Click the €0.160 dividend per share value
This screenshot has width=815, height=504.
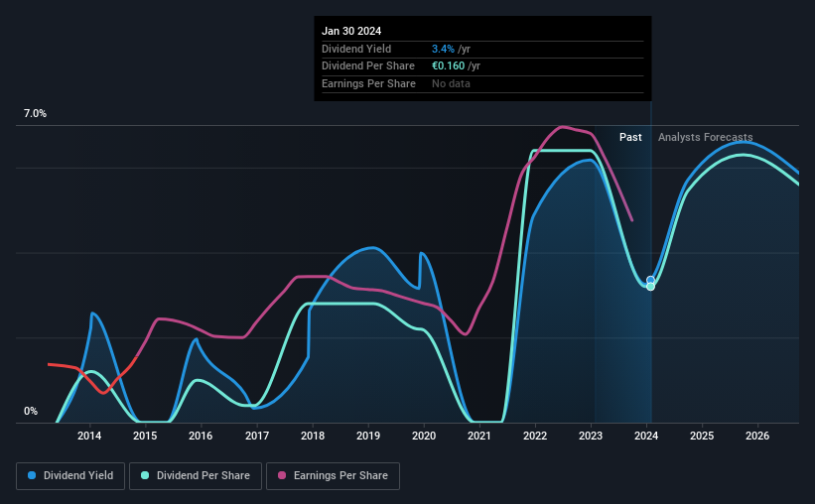[448, 66]
